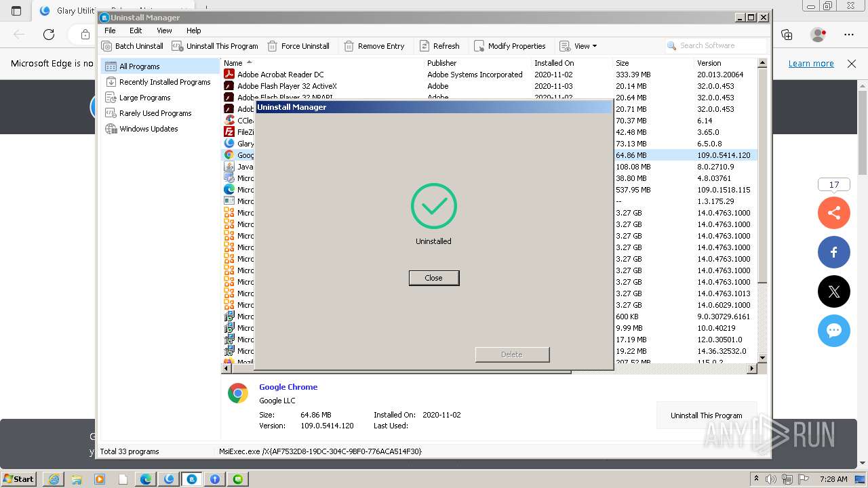This screenshot has width=868, height=488.
Task: Click the green monitor icon in taskbar
Action: click(x=238, y=479)
